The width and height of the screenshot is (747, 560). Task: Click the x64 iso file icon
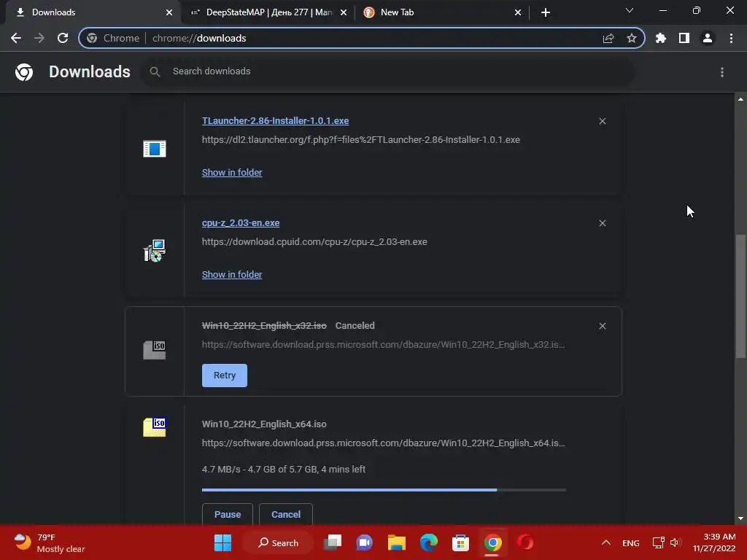coord(155,427)
